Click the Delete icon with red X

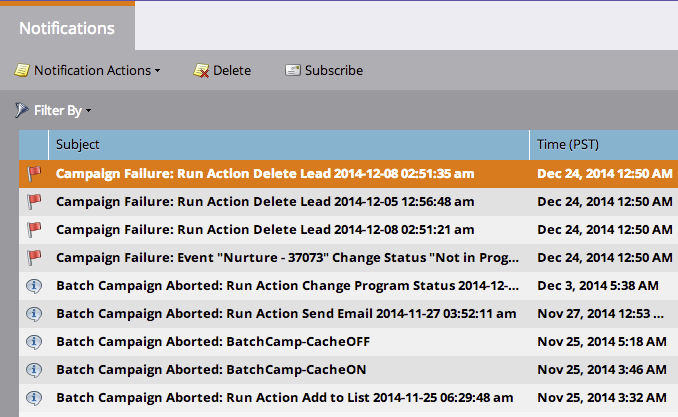201,70
